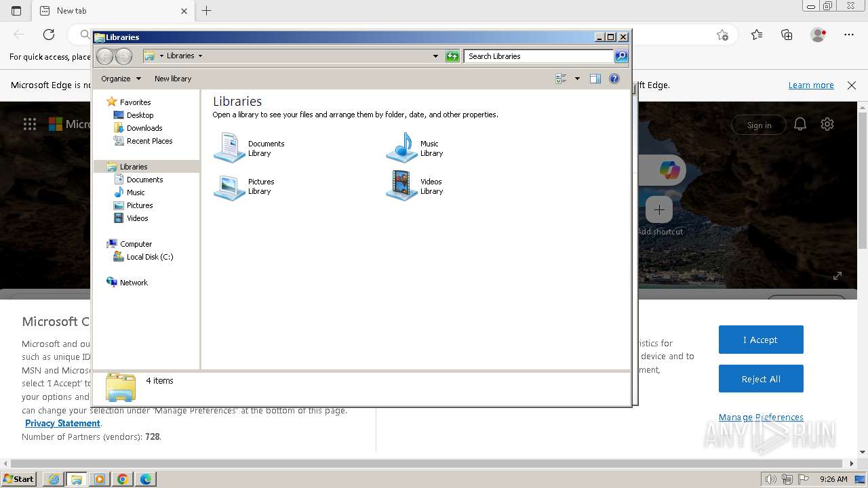Open Internet Explorer from taskbar
The image size is (868, 488).
pos(54,479)
